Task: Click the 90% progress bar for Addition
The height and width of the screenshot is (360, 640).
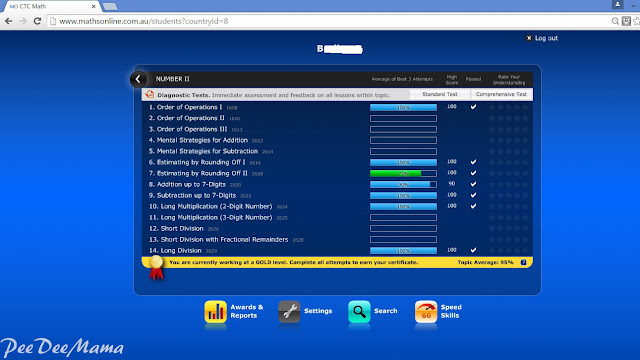Action: (x=403, y=184)
